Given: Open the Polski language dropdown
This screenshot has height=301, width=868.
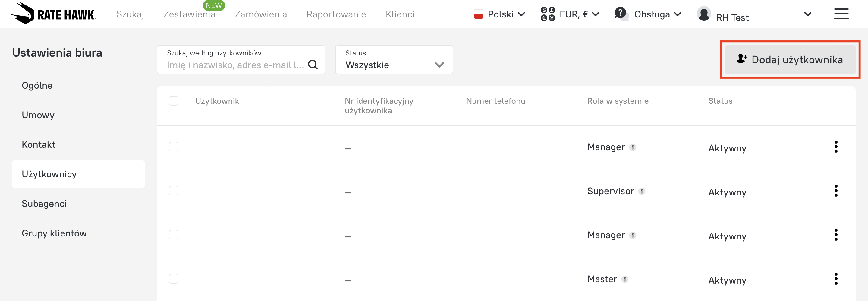Looking at the screenshot, I should coord(499,14).
